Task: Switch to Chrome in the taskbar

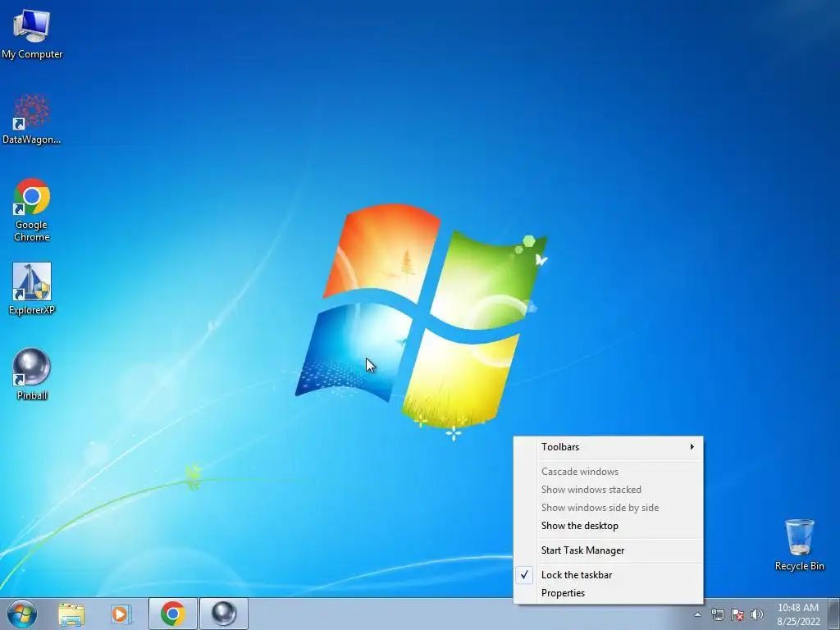Action: click(x=172, y=614)
